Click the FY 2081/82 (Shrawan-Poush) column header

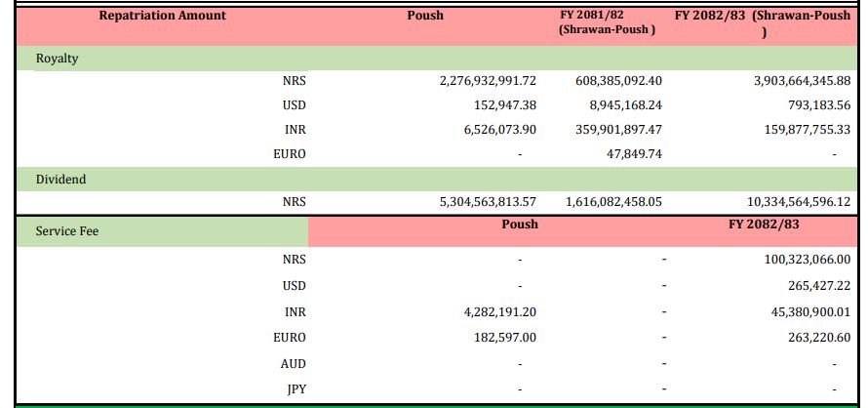pyautogui.click(x=607, y=22)
